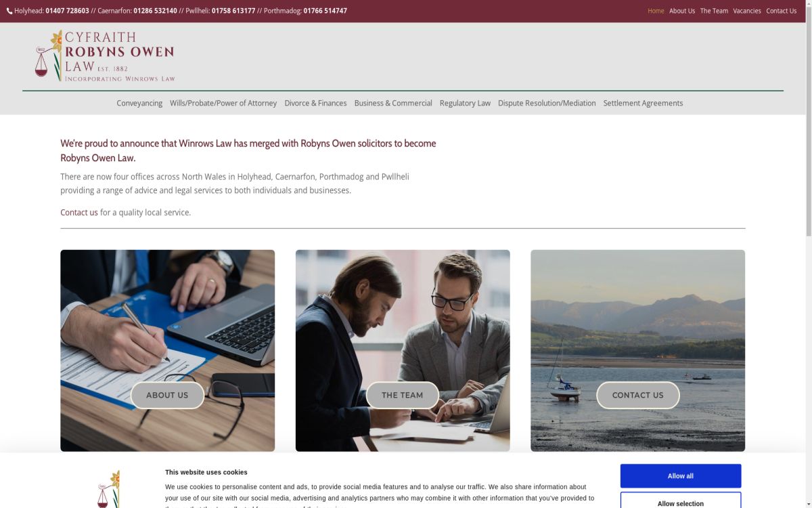This screenshot has width=812, height=508.
Task: Click the daffodil logo in the cookie banner
Action: 108,489
